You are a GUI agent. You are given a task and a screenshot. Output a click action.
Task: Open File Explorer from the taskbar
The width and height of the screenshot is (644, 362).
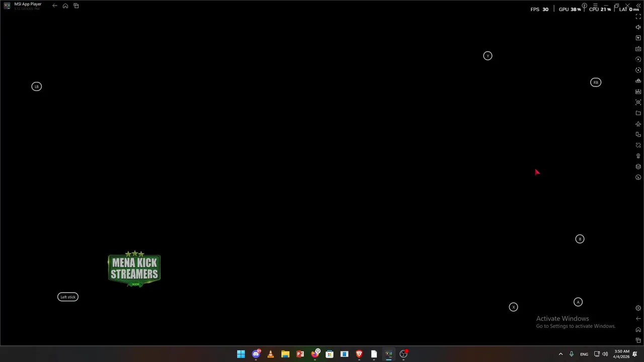[x=285, y=354]
